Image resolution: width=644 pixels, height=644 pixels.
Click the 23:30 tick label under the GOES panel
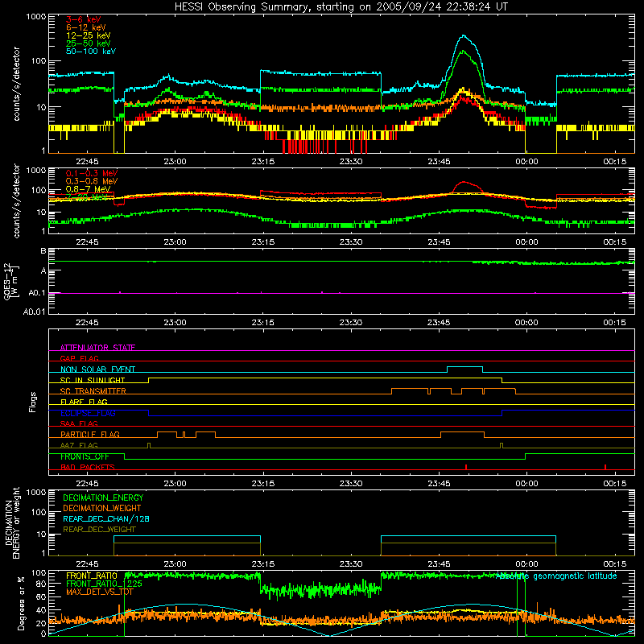click(x=351, y=323)
